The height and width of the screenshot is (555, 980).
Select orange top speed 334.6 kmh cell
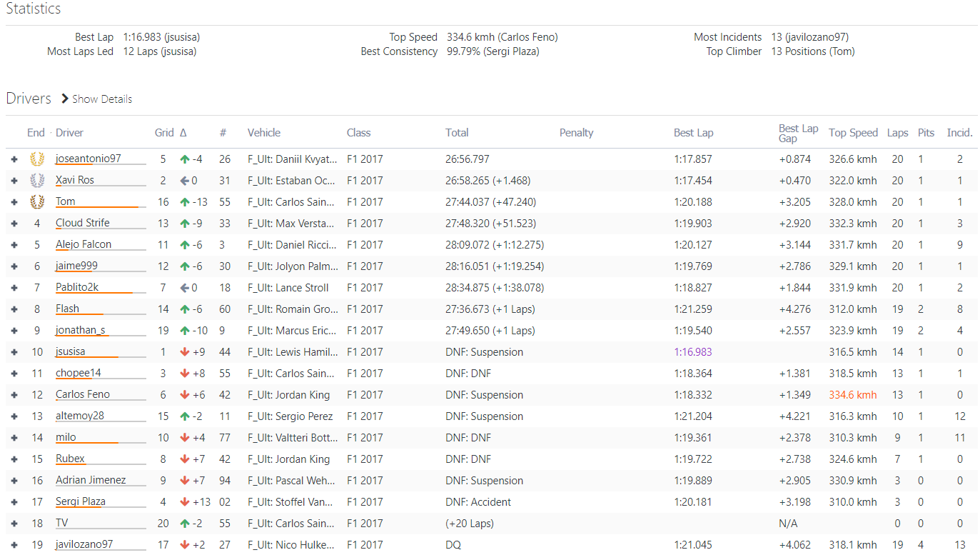(x=853, y=395)
